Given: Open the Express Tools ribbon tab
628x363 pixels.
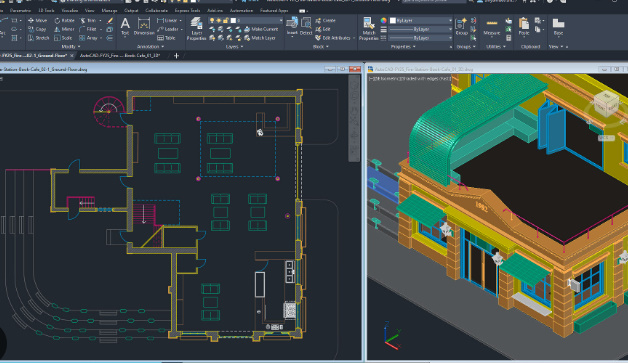Looking at the screenshot, I should point(187,10).
